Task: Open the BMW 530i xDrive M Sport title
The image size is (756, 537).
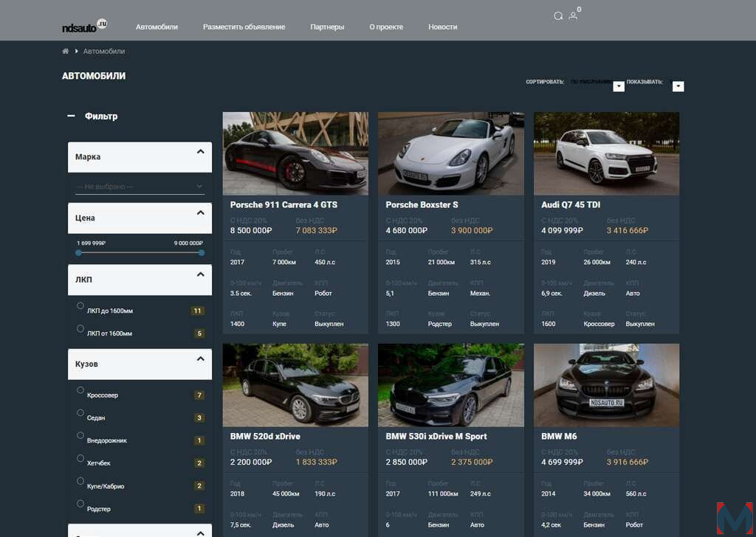Action: coord(436,437)
